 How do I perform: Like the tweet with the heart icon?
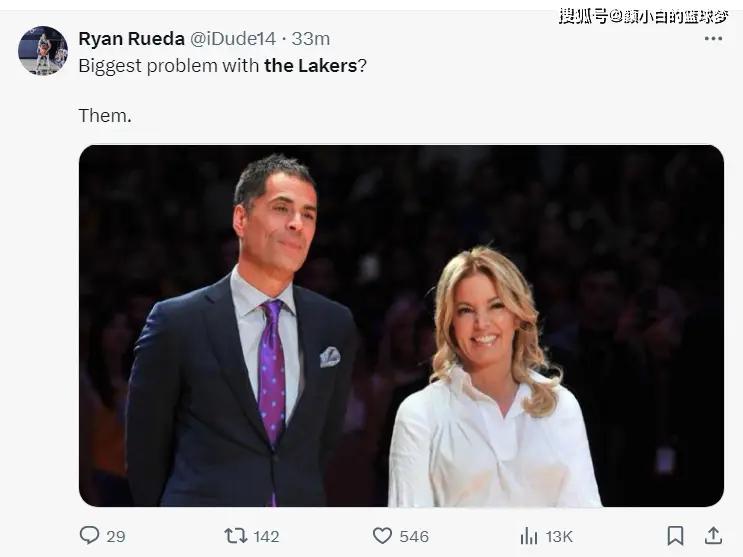coord(382,536)
